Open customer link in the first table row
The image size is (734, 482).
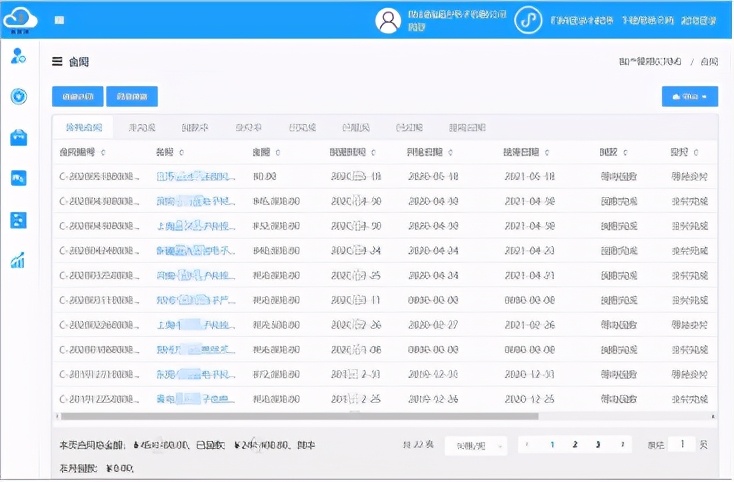(196, 176)
